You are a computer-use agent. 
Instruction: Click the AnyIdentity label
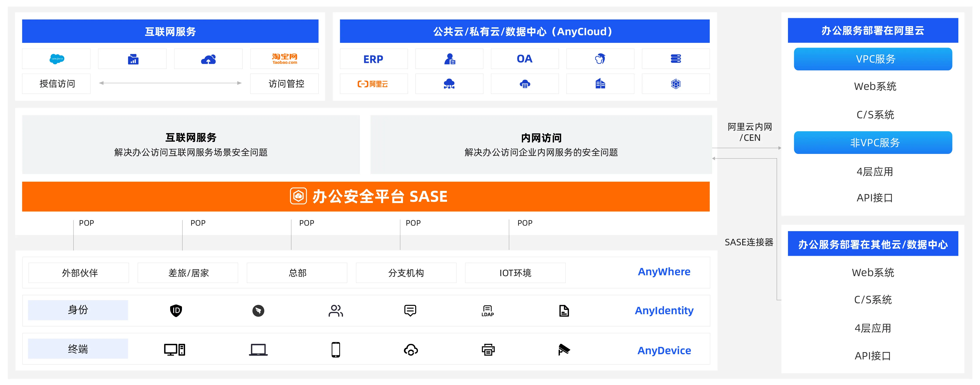pyautogui.click(x=664, y=310)
